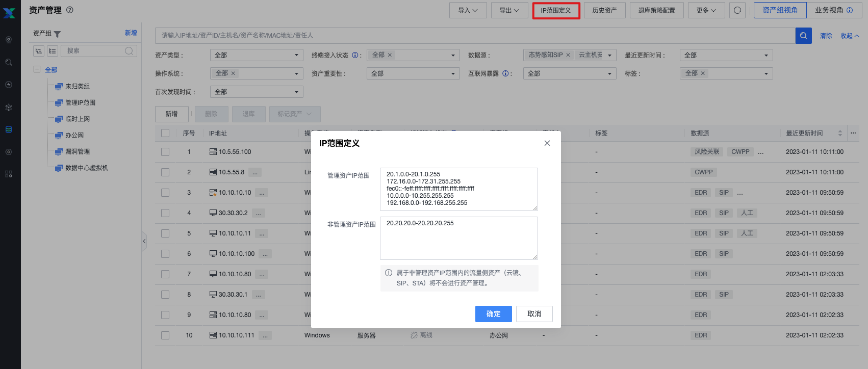Open the 更多 menu
This screenshot has width=868, height=369.
[706, 10]
